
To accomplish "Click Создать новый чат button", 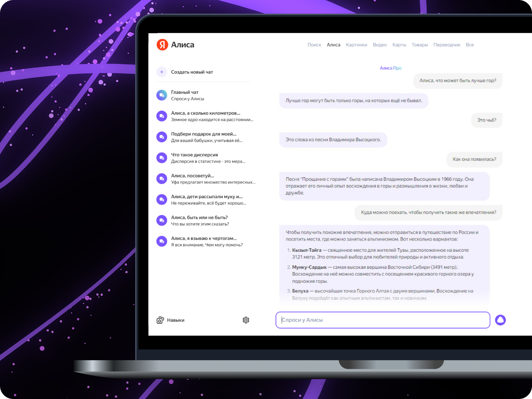I will point(192,72).
